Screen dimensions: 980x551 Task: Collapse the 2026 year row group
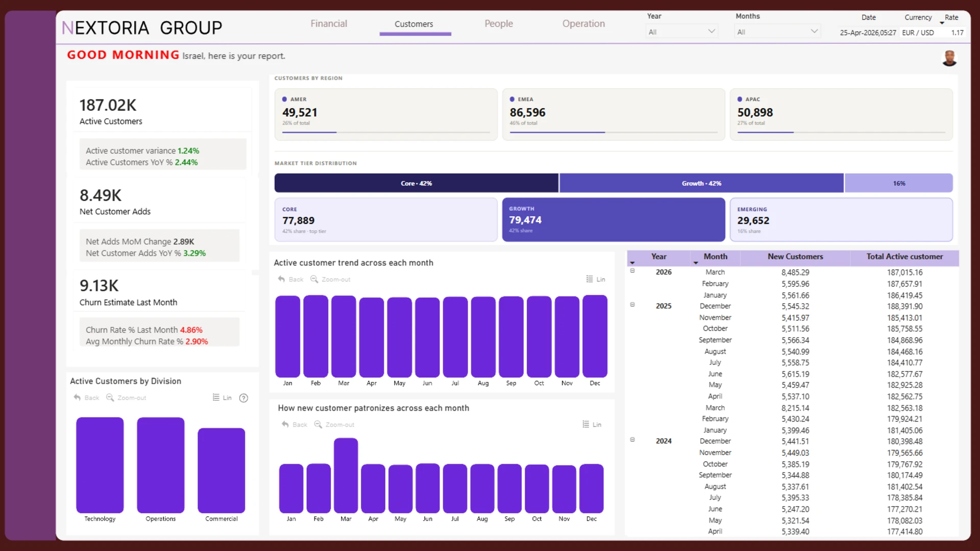(632, 271)
